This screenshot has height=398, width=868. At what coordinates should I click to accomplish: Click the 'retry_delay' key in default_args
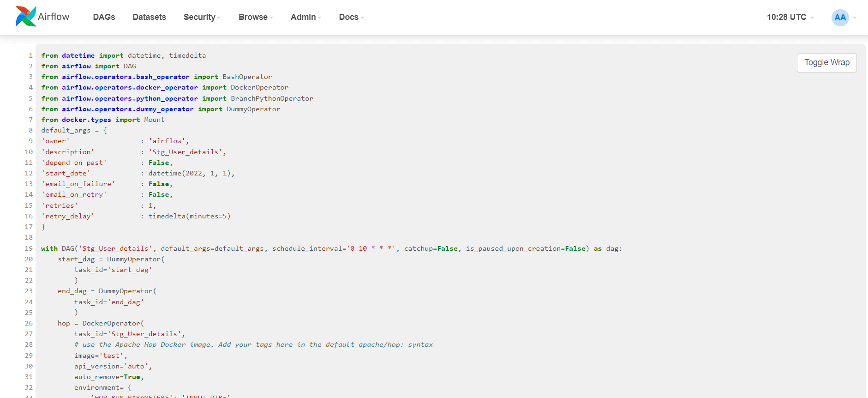[68, 216]
